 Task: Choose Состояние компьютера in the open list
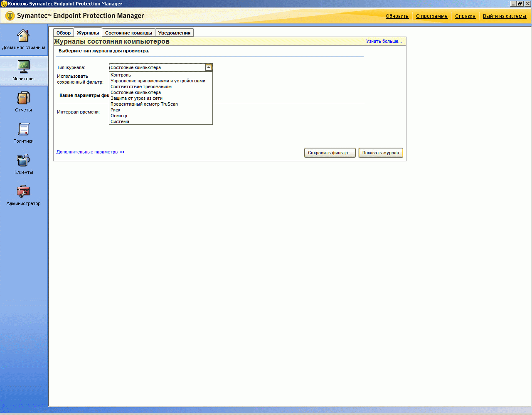[161, 92]
